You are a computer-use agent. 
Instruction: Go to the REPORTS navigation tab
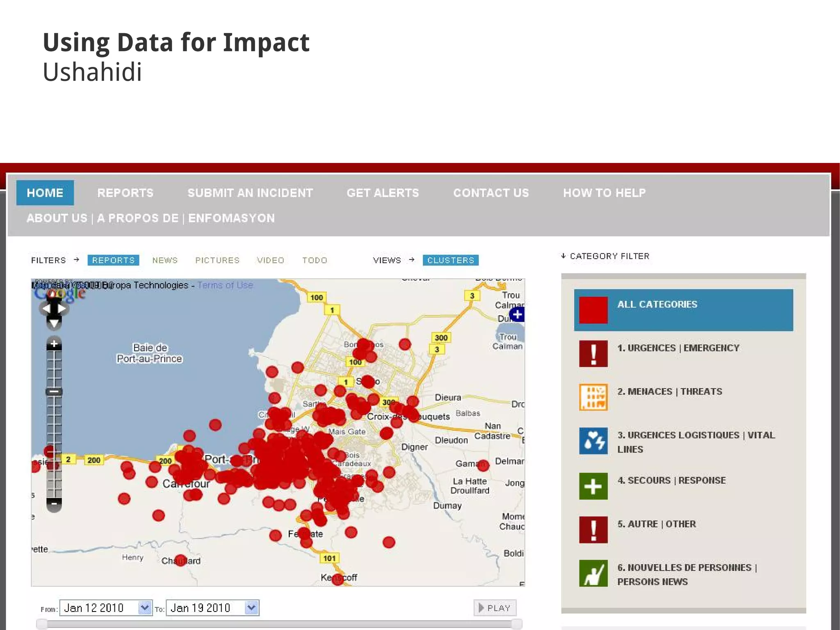coord(125,193)
